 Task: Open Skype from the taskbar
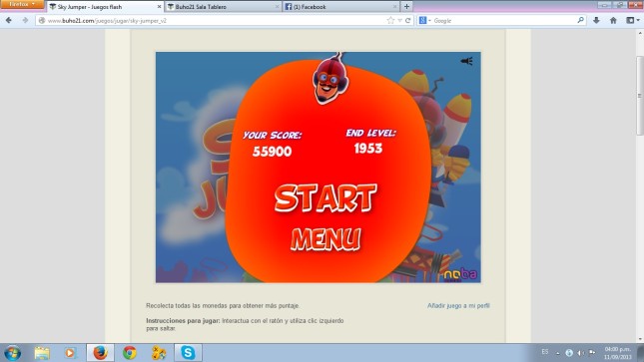pyautogui.click(x=188, y=353)
